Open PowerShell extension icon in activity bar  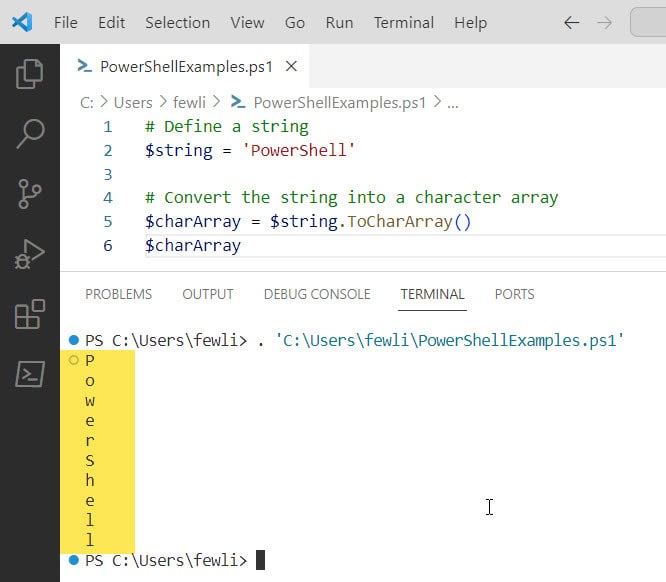30,374
